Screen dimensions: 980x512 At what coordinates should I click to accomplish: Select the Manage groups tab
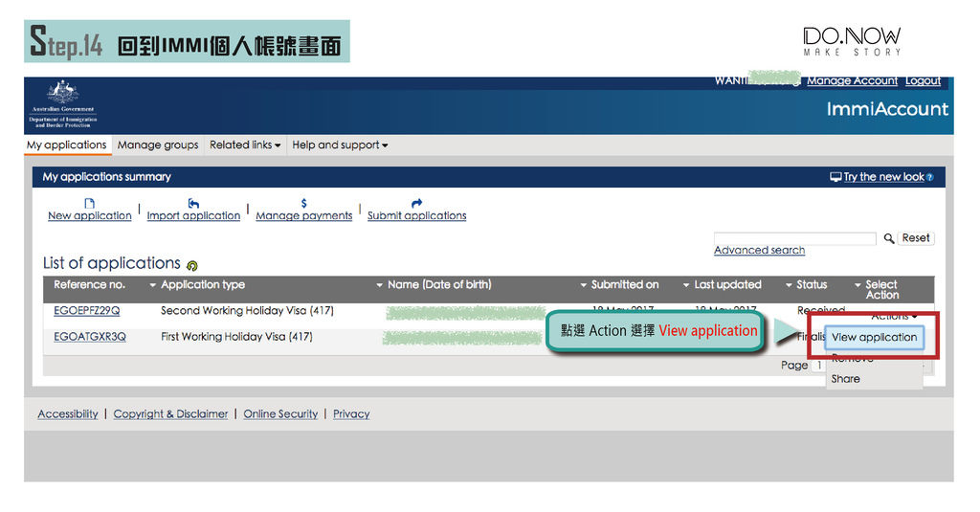[x=158, y=145]
